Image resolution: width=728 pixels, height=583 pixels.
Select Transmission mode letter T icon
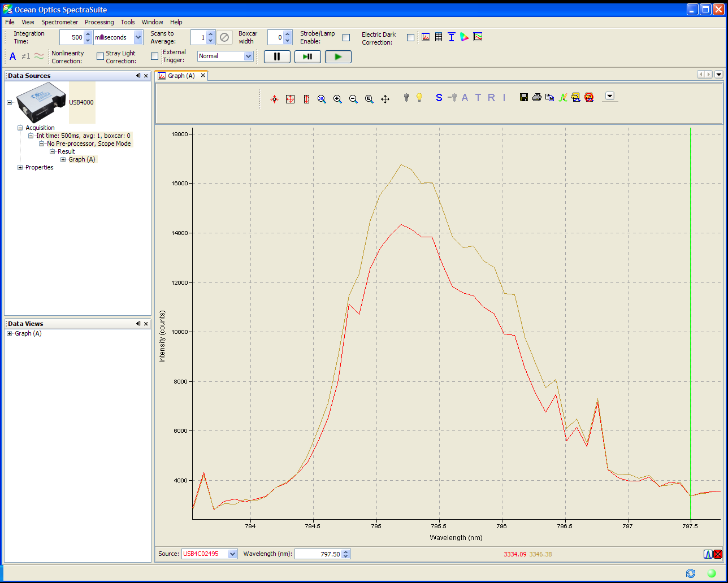point(478,98)
